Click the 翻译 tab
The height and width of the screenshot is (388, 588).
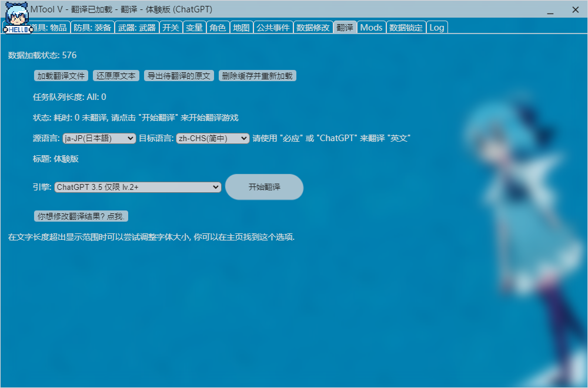pos(345,28)
